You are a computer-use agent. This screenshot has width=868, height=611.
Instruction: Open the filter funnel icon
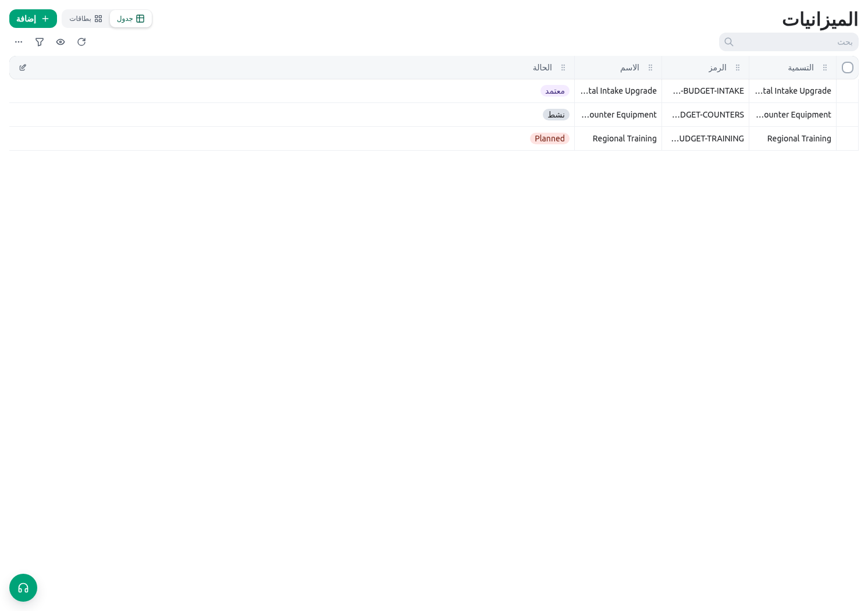[x=40, y=42]
